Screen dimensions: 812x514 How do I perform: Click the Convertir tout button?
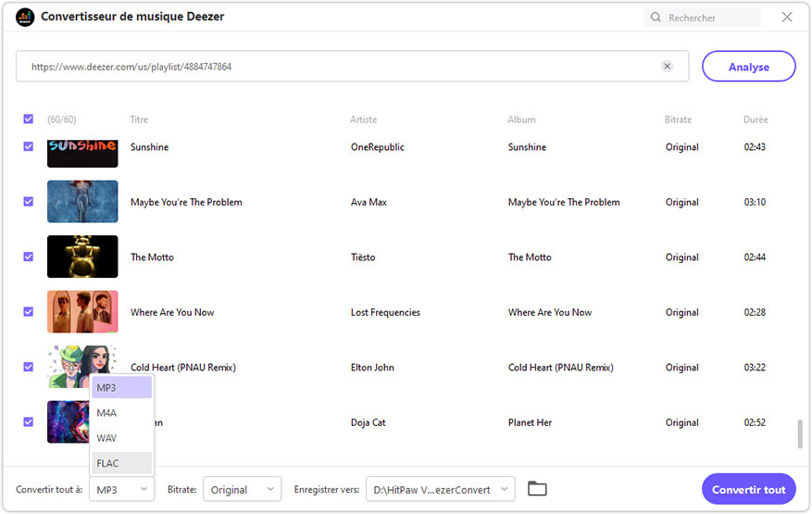point(748,489)
